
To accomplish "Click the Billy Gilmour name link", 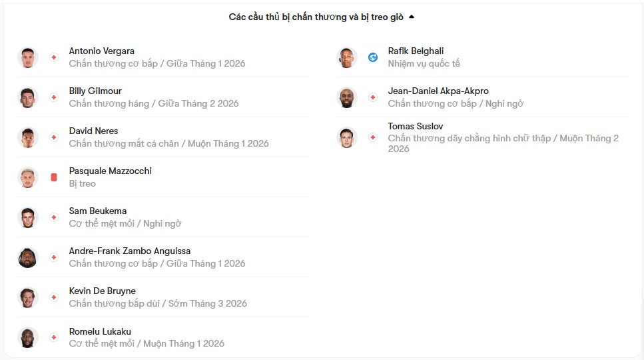I will click(95, 91).
